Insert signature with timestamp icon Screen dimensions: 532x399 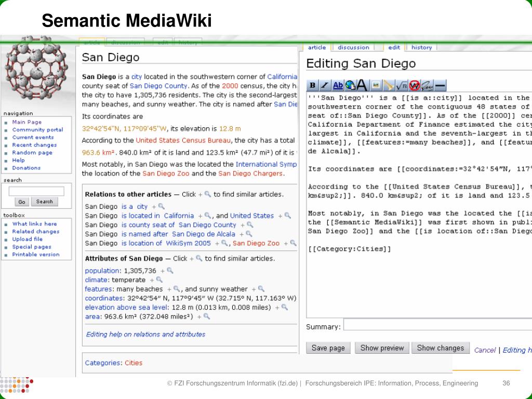[x=427, y=86]
